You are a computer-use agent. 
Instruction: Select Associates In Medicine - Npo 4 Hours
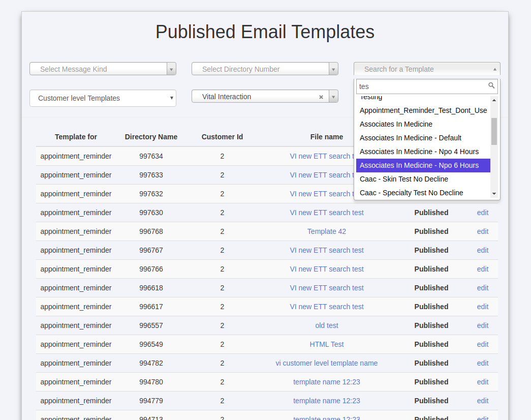(423, 152)
